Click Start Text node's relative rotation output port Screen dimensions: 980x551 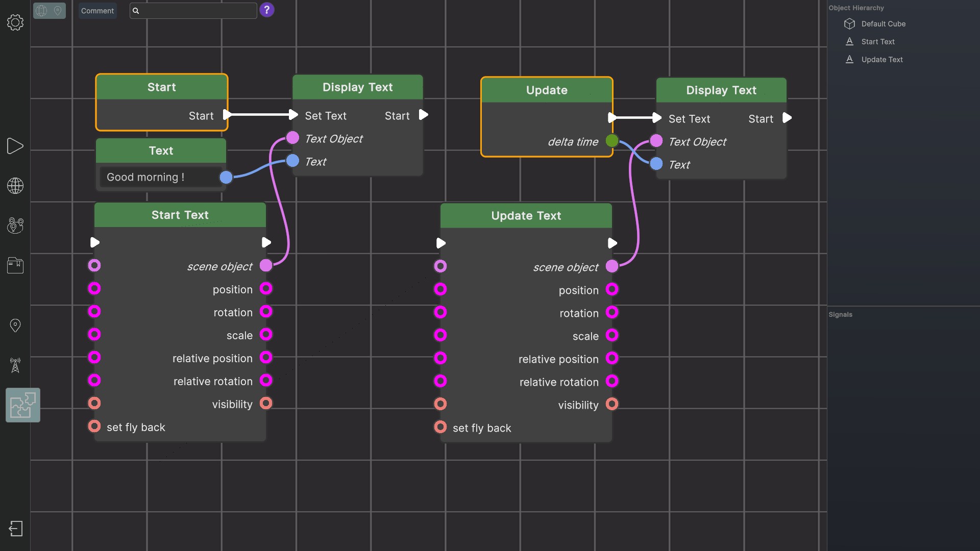(x=266, y=380)
